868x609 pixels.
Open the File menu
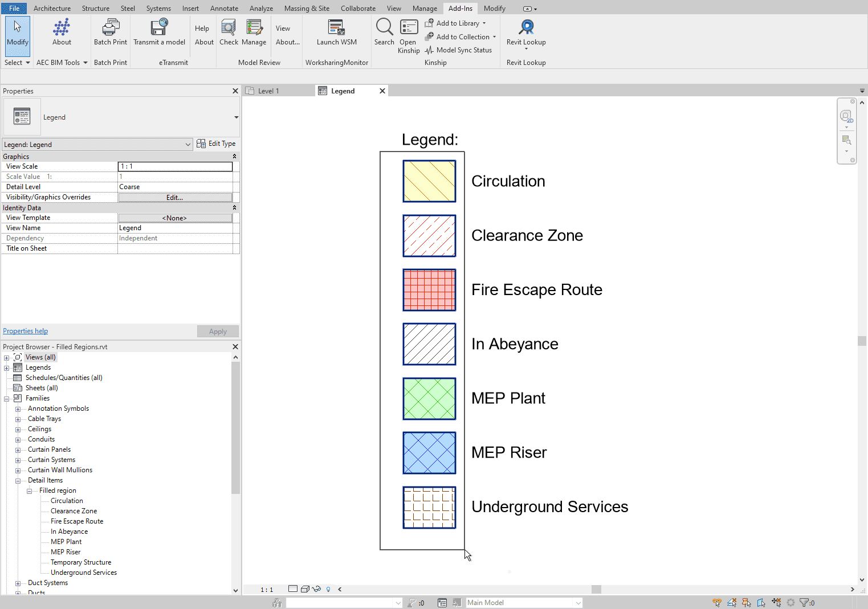[x=14, y=9]
